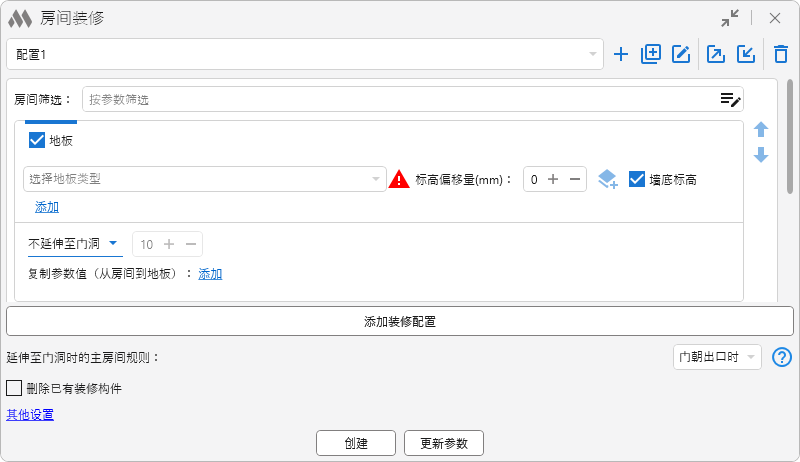
Task: Delete configuration with the trash icon
Action: (781, 55)
